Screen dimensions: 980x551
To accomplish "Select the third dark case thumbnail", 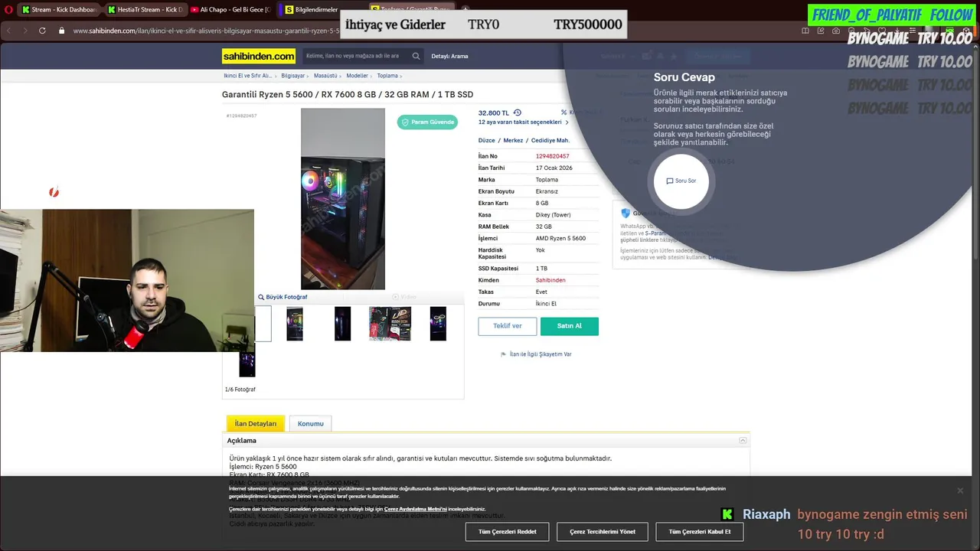I will pos(342,324).
